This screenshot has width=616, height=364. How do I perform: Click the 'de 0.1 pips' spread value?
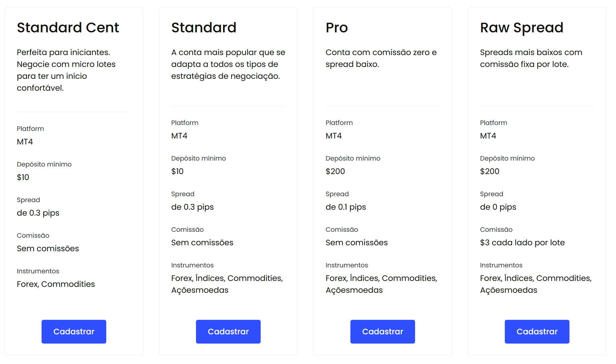(x=346, y=207)
